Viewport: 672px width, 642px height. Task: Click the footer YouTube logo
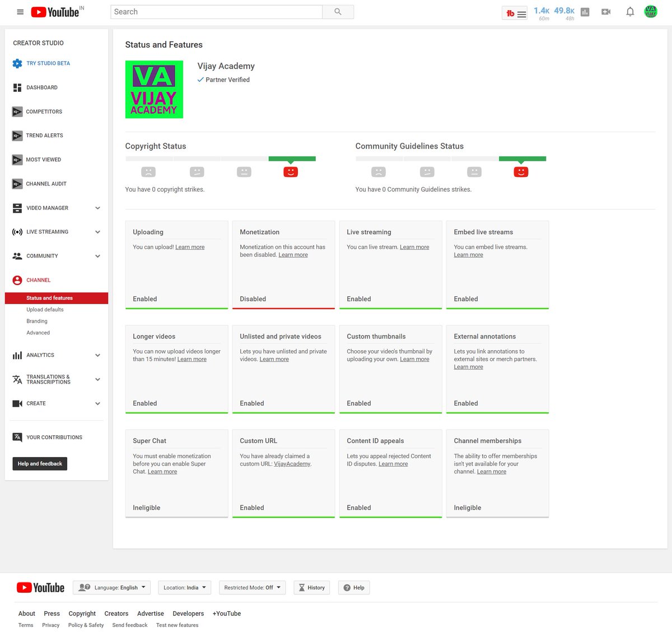[40, 588]
